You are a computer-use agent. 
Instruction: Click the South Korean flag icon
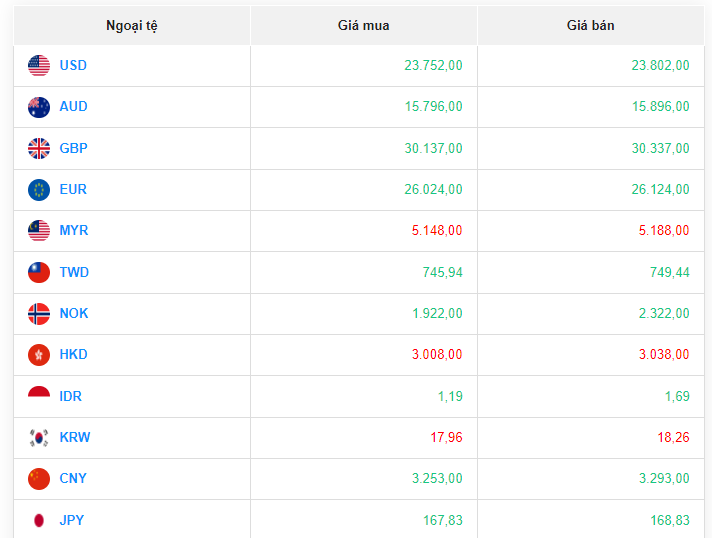tap(39, 438)
